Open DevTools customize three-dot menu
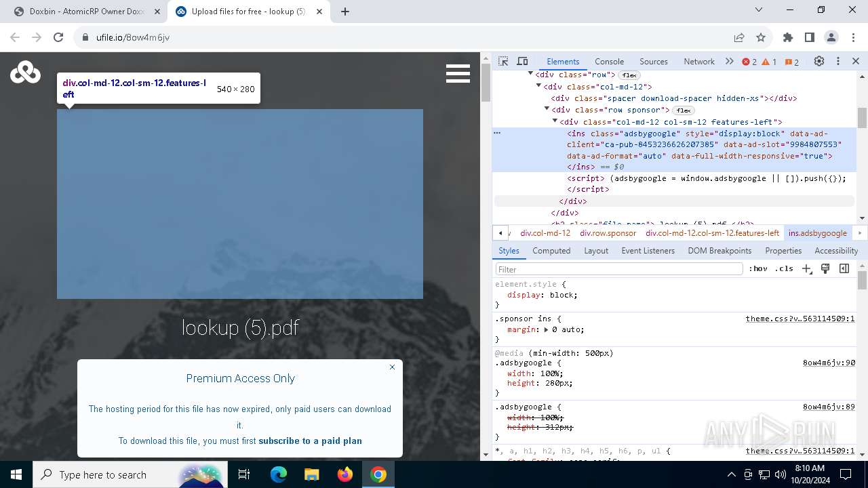This screenshot has width=868, height=488. (x=838, y=61)
